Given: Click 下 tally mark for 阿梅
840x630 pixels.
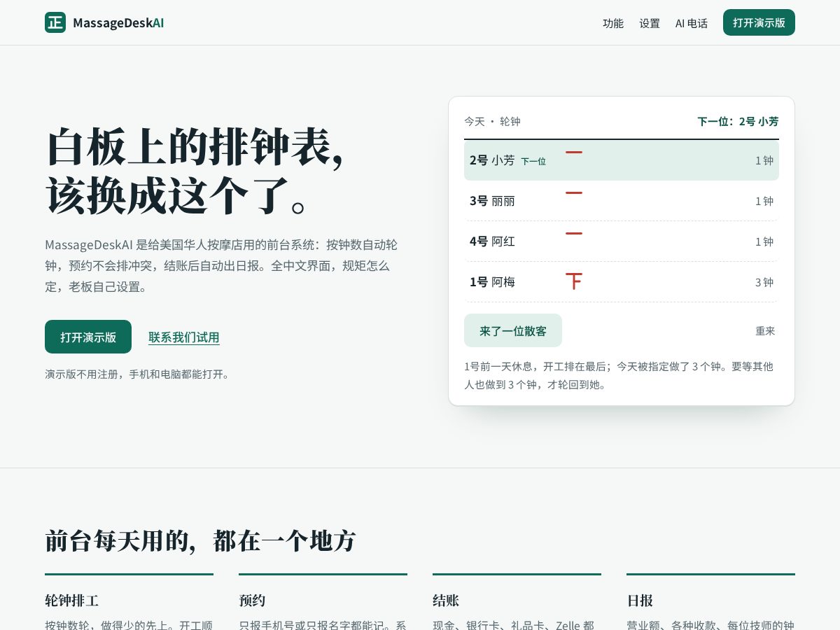Looking at the screenshot, I should click(x=574, y=281).
